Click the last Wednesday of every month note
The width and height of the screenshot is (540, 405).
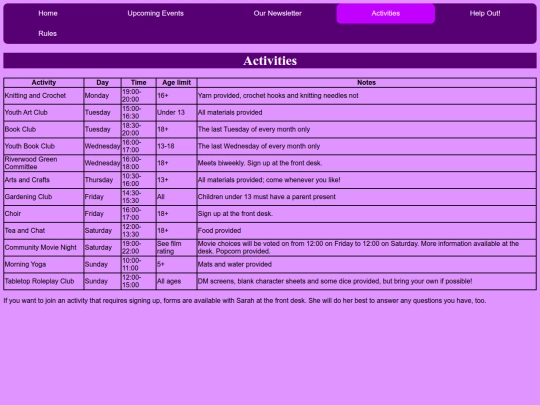click(366, 146)
